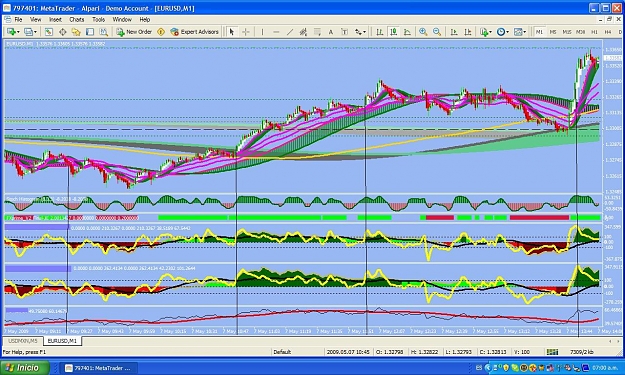Toggle Auto Scroll chart icon
The image size is (625, 375).
[x=454, y=32]
